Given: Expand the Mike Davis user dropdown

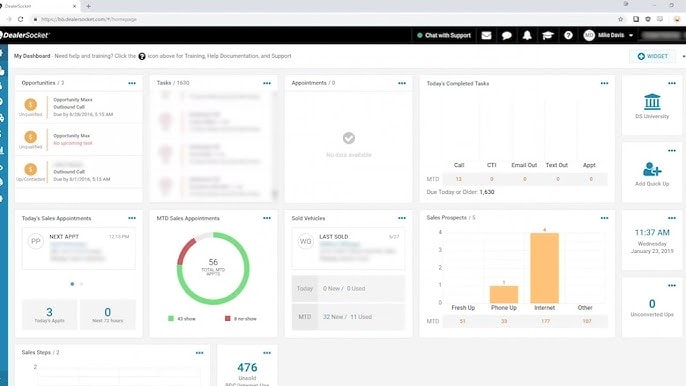Looking at the screenshot, I should [x=631, y=35].
